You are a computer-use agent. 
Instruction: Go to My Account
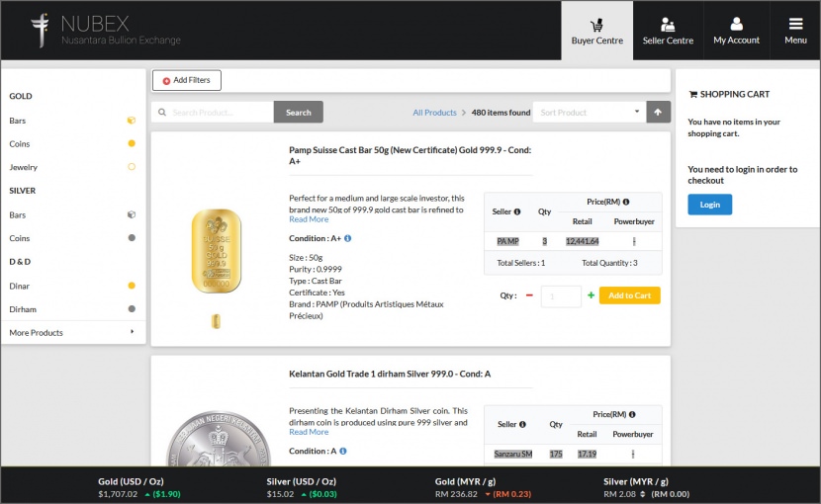tap(736, 31)
